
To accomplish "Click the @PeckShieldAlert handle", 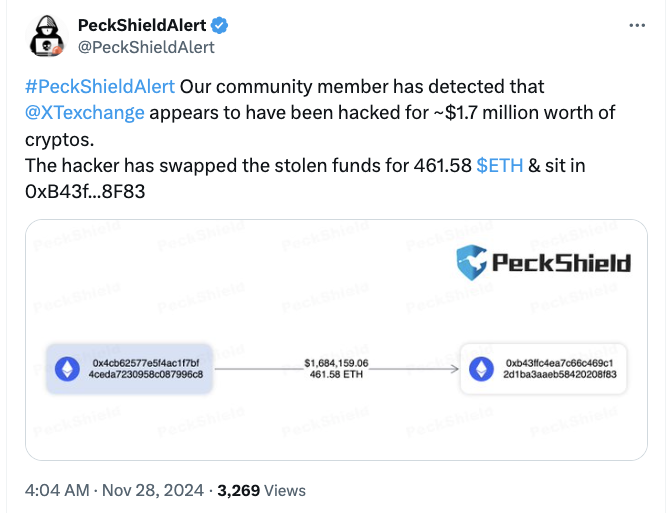I will pos(146,47).
